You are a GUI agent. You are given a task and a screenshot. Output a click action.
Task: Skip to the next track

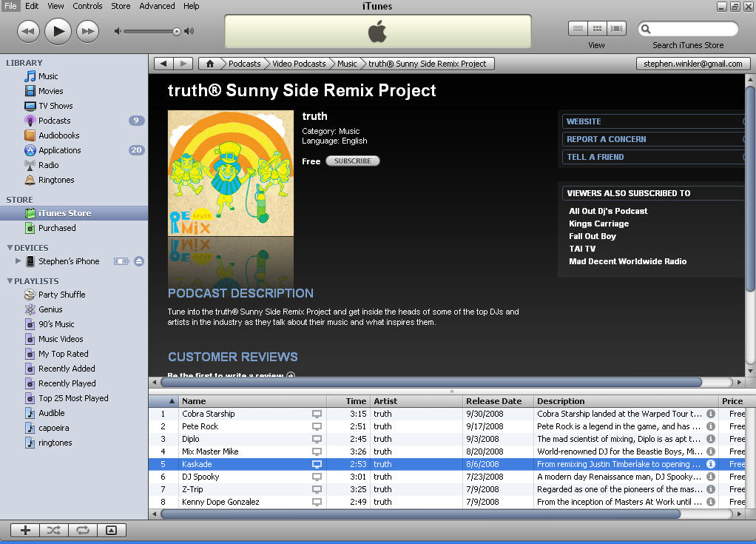click(x=88, y=31)
